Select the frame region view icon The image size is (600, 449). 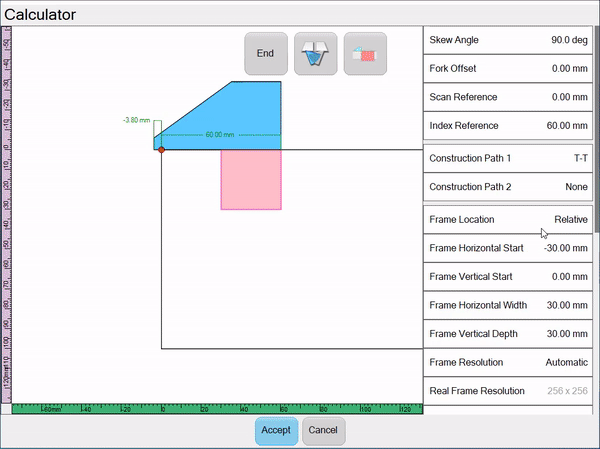365,54
